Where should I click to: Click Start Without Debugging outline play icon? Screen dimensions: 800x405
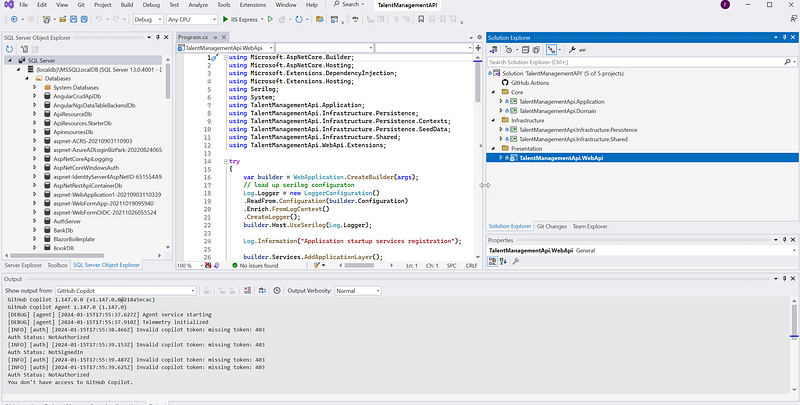pos(270,19)
